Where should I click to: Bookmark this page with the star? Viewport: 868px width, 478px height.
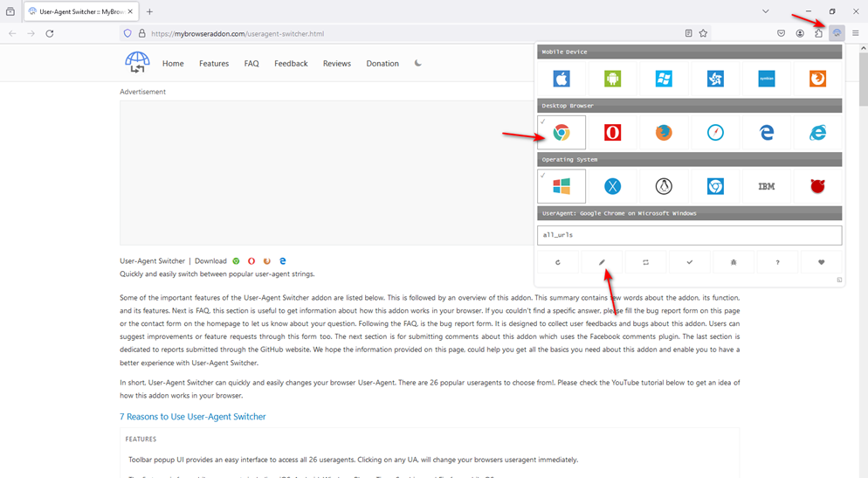pyautogui.click(x=703, y=33)
